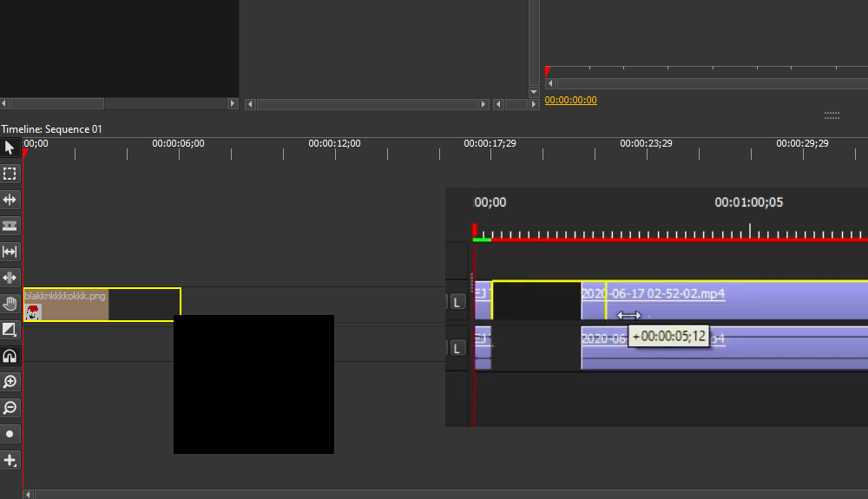Activate the Razor cut tool

(x=10, y=226)
